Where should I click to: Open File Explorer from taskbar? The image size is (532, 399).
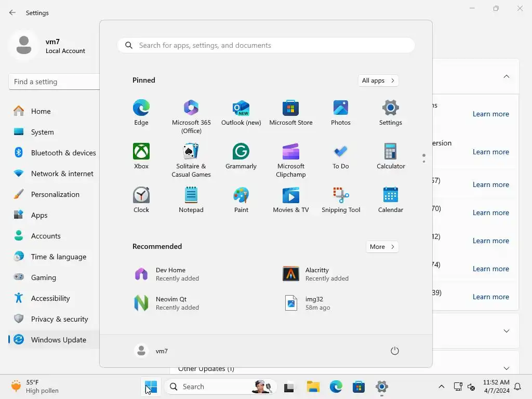click(x=313, y=387)
